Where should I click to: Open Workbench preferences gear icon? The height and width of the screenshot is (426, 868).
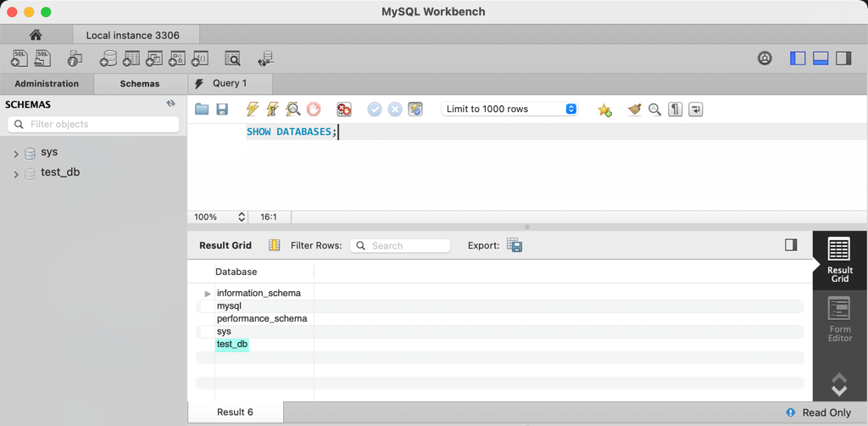tap(765, 59)
